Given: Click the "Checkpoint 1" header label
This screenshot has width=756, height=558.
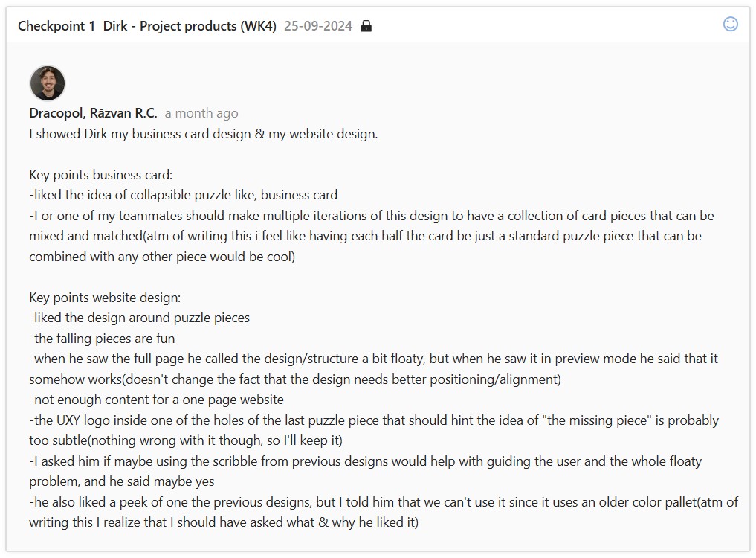Looking at the screenshot, I should coord(56,26).
